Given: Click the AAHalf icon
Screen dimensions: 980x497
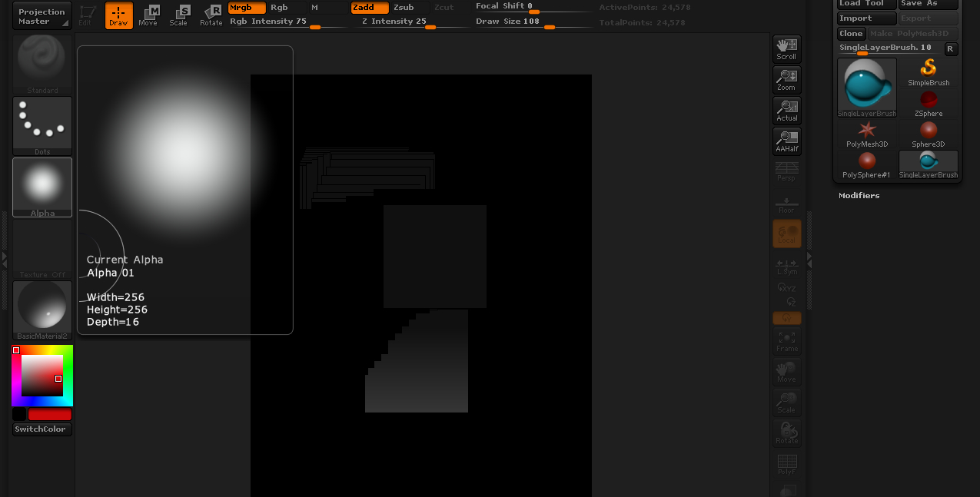Looking at the screenshot, I should click(786, 141).
